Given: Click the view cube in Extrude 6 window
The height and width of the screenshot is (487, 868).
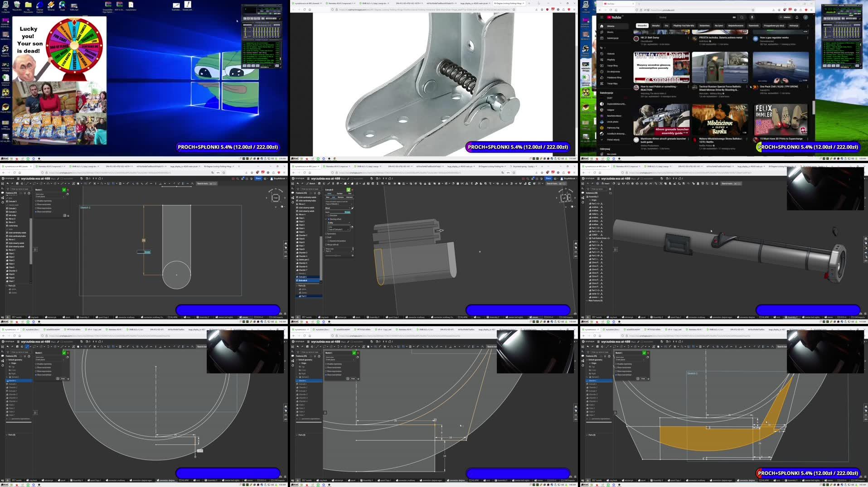Looking at the screenshot, I should pos(566,198).
